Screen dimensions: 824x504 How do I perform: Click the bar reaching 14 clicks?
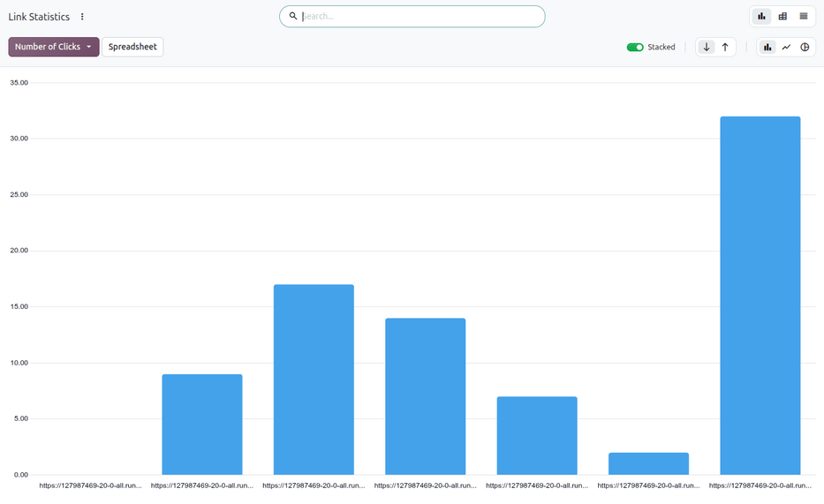coord(425,396)
